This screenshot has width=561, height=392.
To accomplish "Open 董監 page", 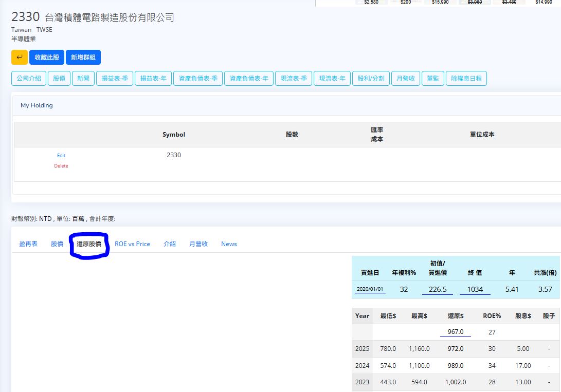I will (x=433, y=78).
